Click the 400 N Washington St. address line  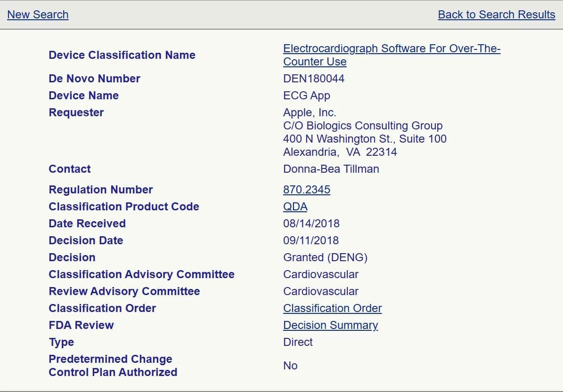click(365, 139)
